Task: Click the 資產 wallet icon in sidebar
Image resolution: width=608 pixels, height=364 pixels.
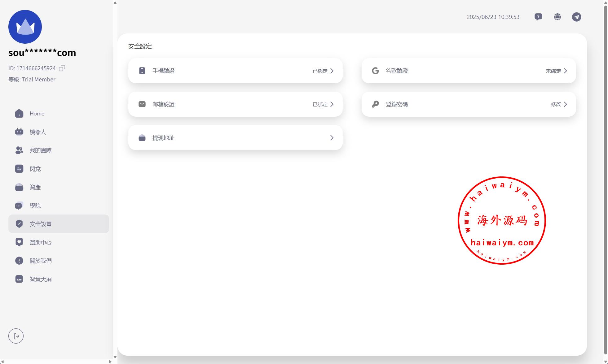Action: point(19,187)
